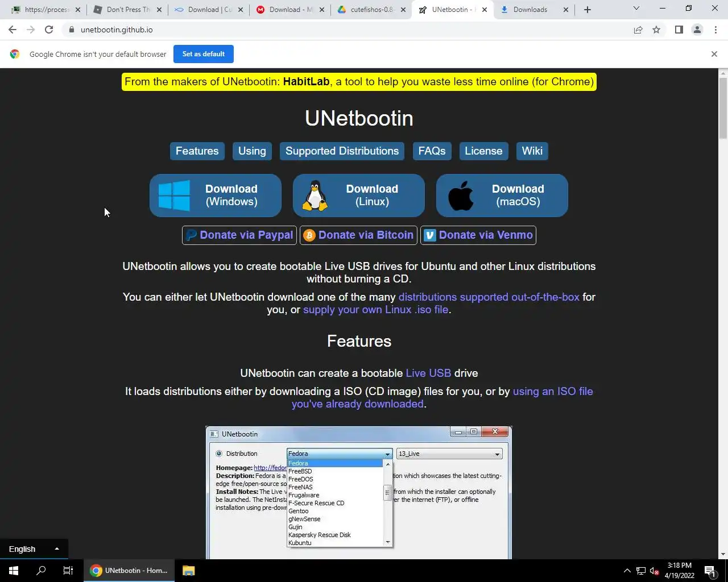Click the Apple logo on the Download (macOS) button
This screenshot has width=728, height=582.
pyautogui.click(x=461, y=196)
